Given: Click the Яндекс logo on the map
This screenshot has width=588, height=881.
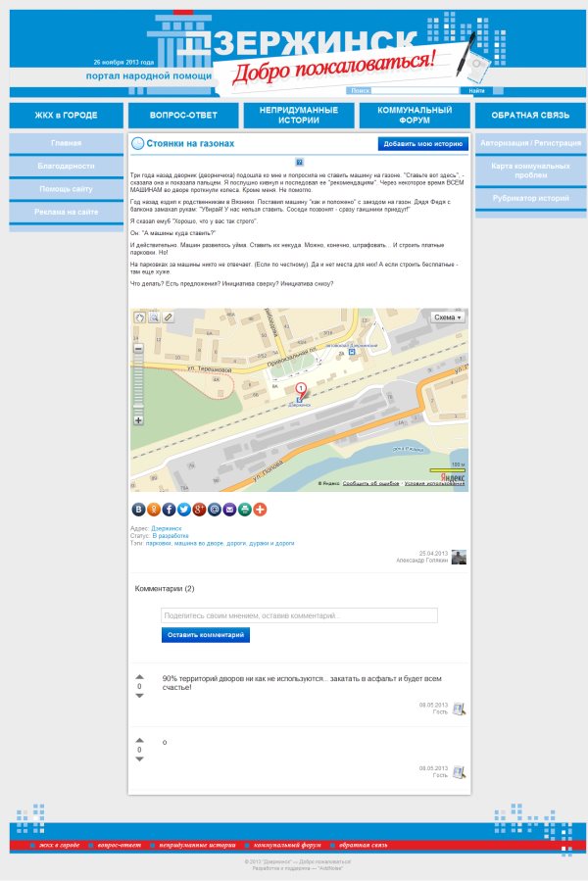Looking at the screenshot, I should pyautogui.click(x=453, y=477).
